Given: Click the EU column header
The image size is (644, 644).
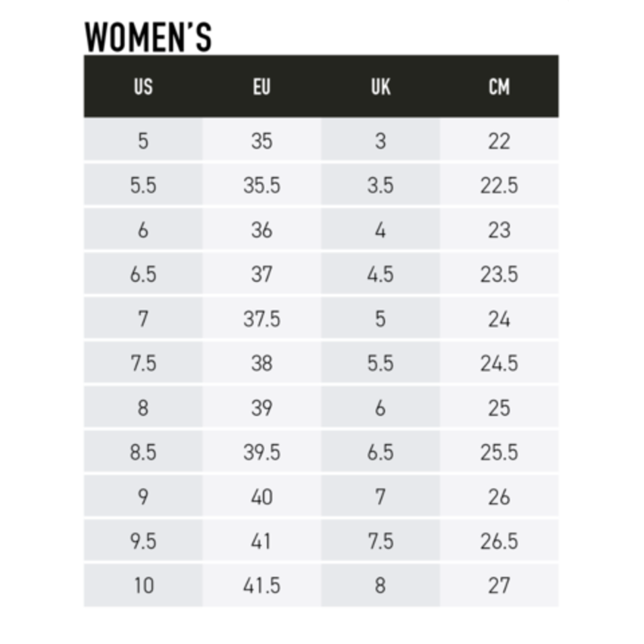Looking at the screenshot, I should pyautogui.click(x=261, y=86).
